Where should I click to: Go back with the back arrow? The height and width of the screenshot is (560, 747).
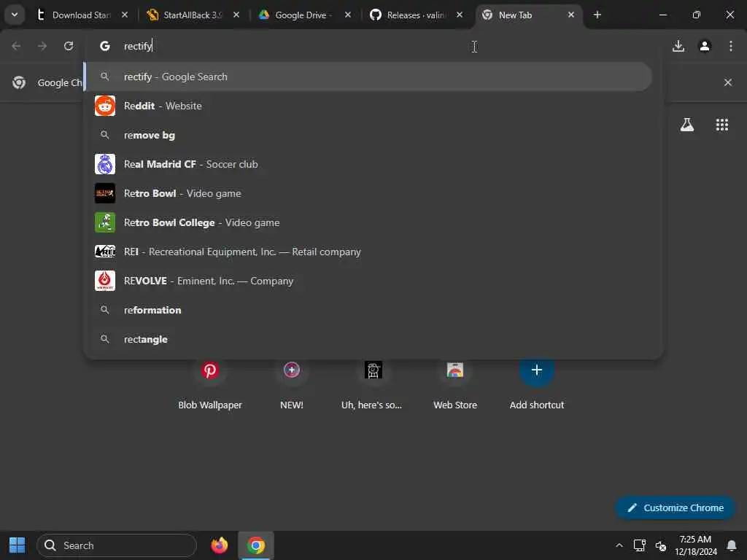click(16, 46)
